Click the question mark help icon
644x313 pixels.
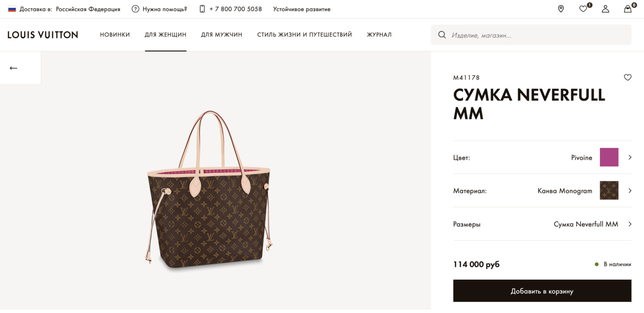coord(135,9)
